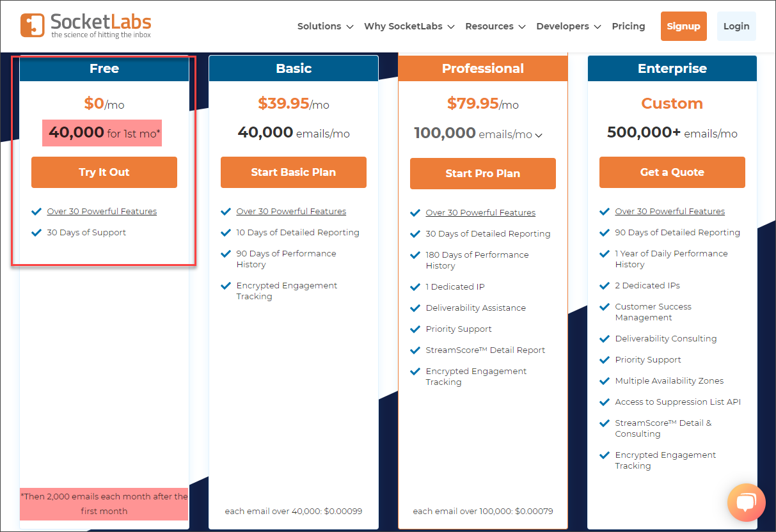
Task: Open the Resources menu
Action: (x=495, y=26)
